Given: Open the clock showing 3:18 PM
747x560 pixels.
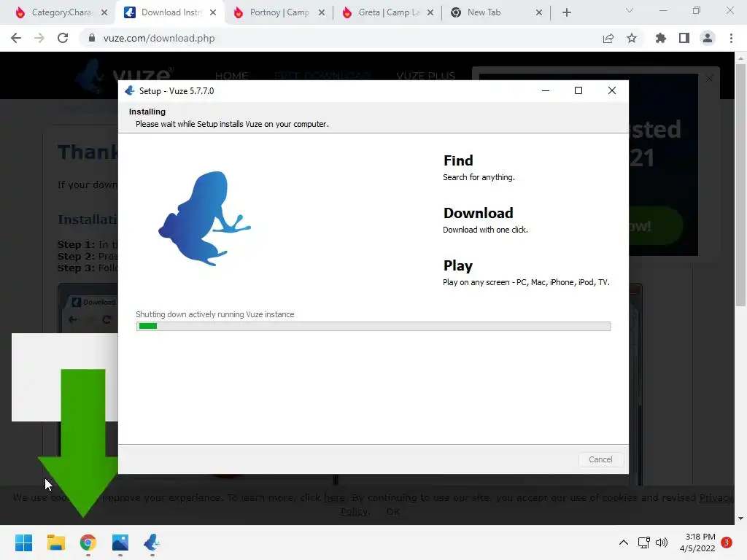Looking at the screenshot, I should click(x=697, y=542).
